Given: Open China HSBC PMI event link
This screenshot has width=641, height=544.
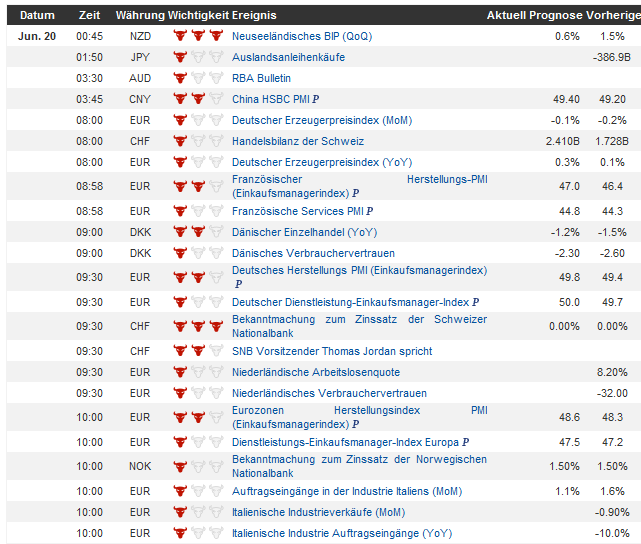Looking at the screenshot, I should pos(271,99).
